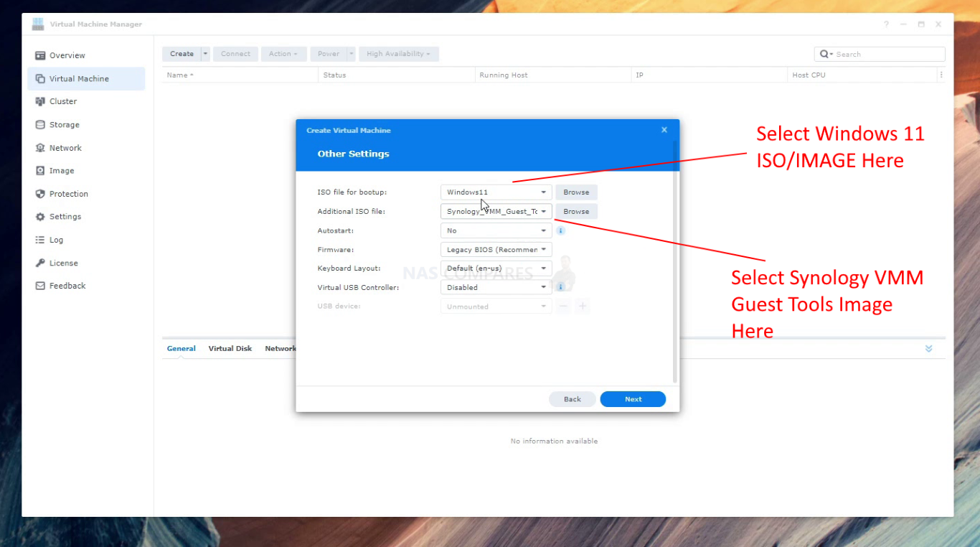
Task: Click the Power button
Action: [x=329, y=54]
